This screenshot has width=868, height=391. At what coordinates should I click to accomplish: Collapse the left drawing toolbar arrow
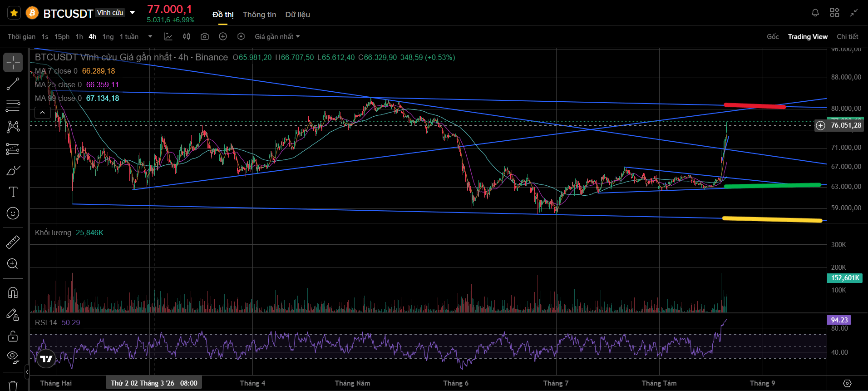tap(27, 372)
